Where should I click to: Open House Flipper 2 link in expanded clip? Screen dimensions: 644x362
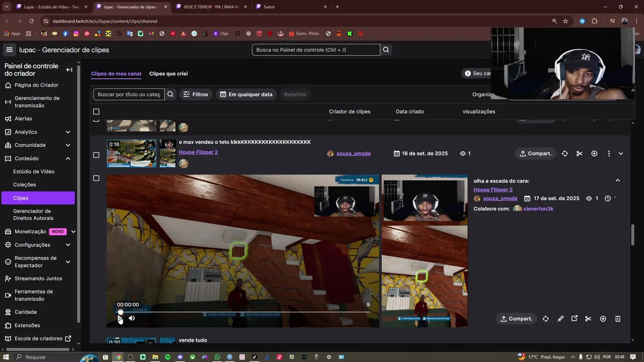(493, 190)
